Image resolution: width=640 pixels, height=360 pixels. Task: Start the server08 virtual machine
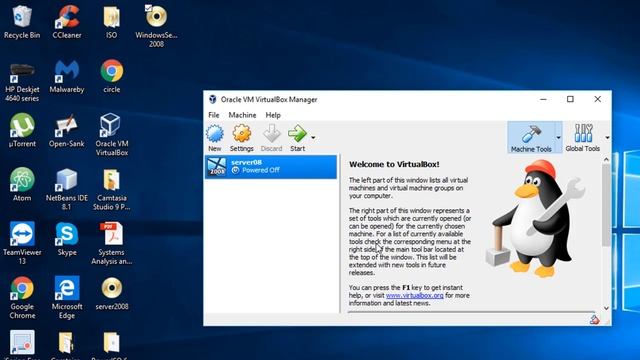coord(298,138)
